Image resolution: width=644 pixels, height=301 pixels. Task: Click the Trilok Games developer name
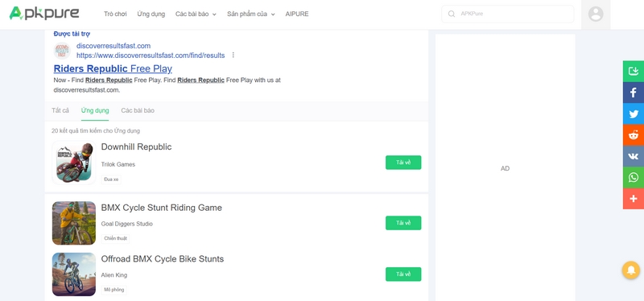tap(118, 165)
